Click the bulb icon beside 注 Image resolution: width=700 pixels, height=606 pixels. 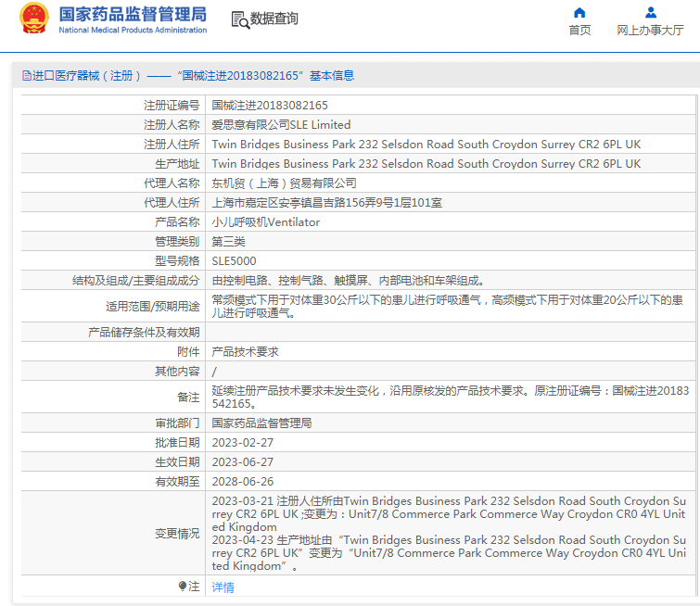[x=183, y=587]
